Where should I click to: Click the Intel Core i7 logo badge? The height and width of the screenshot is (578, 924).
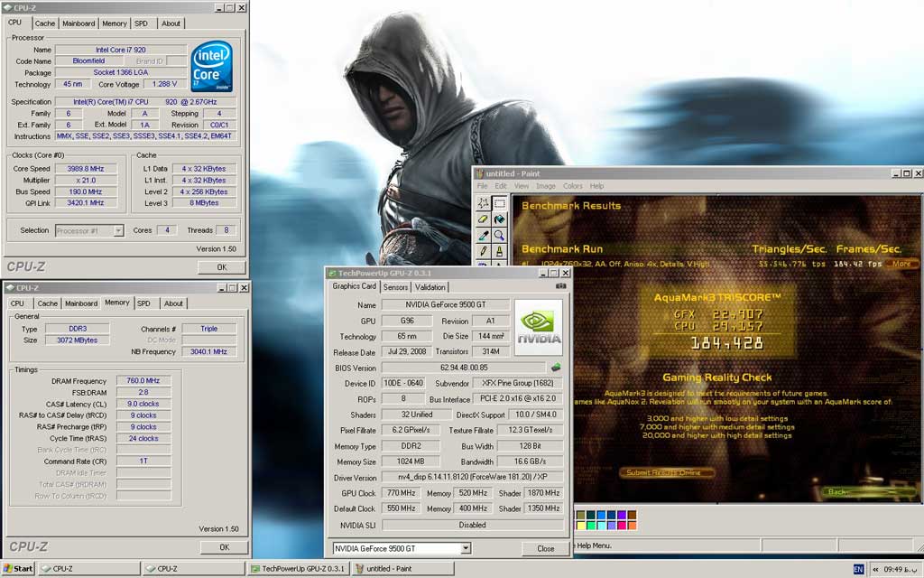[x=211, y=66]
